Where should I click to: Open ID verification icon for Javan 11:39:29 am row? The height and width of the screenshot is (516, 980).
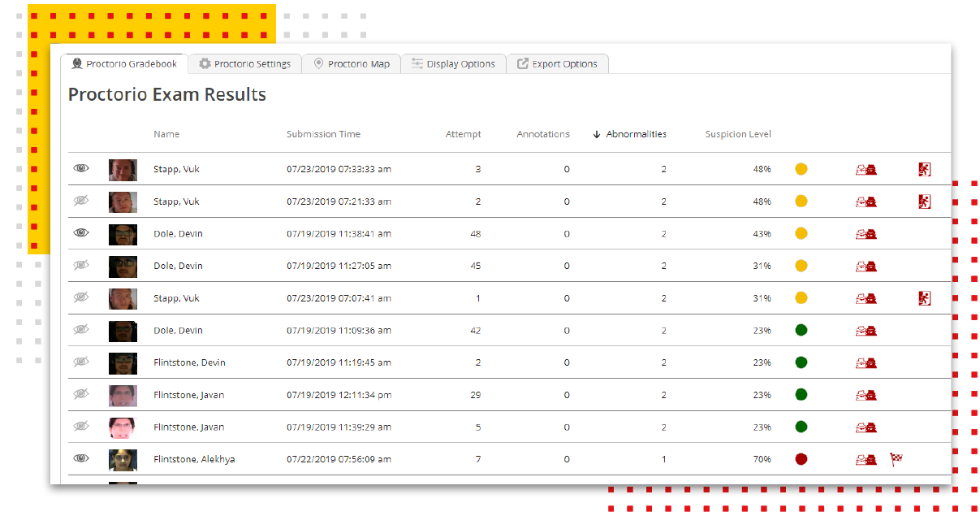866,427
